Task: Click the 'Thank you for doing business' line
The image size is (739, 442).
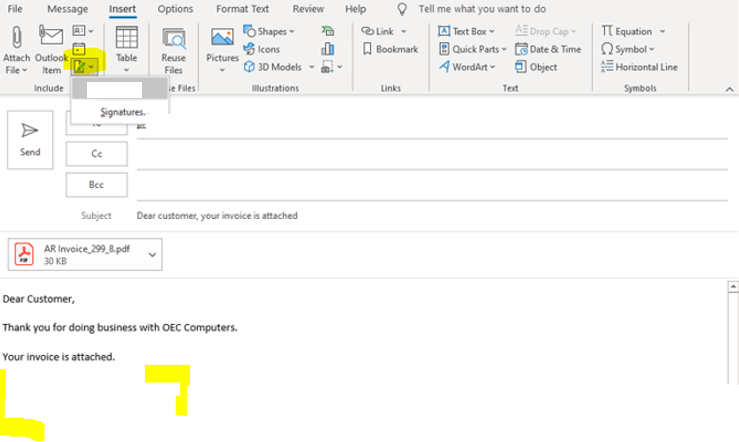Action: pos(120,327)
